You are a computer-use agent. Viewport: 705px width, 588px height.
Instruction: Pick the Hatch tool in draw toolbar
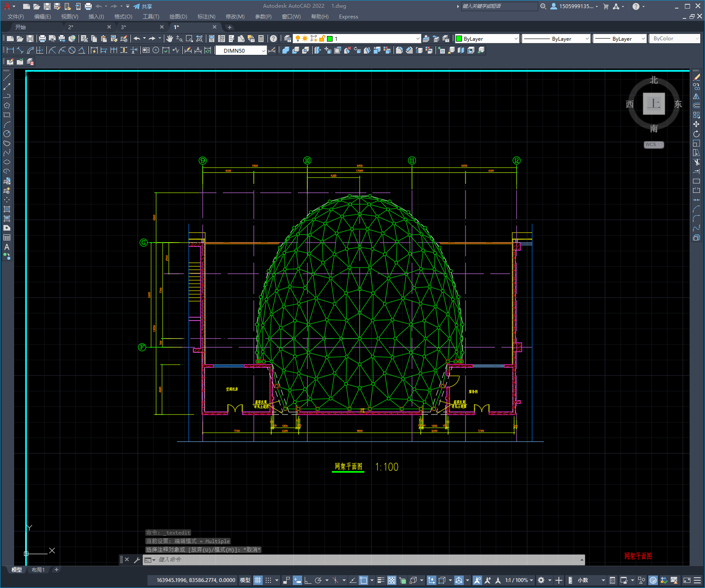click(x=7, y=209)
